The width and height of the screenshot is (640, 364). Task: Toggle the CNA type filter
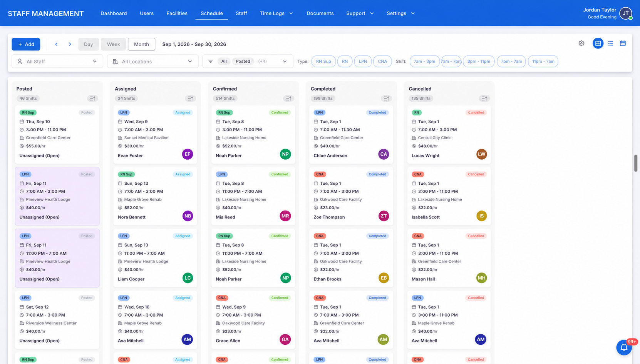point(382,62)
